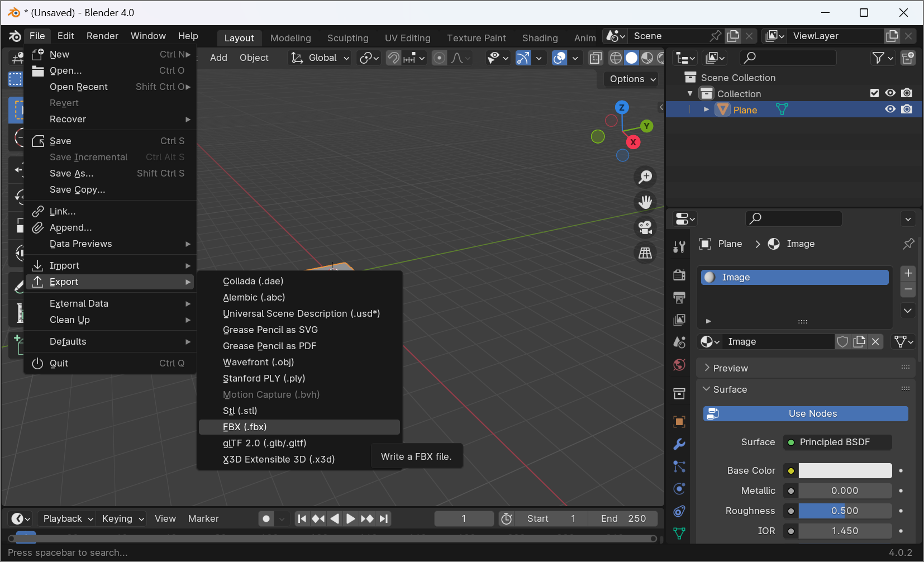
Task: Toggle camera view icon
Action: (x=645, y=227)
